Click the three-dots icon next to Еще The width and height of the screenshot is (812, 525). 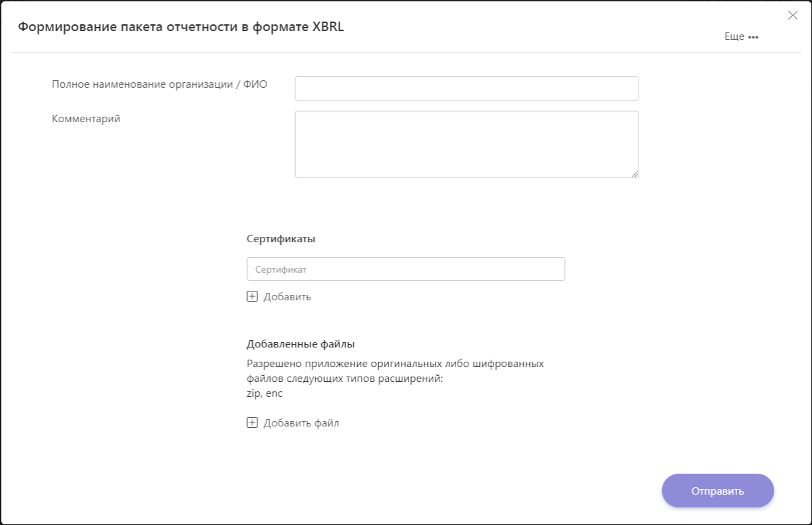(753, 37)
